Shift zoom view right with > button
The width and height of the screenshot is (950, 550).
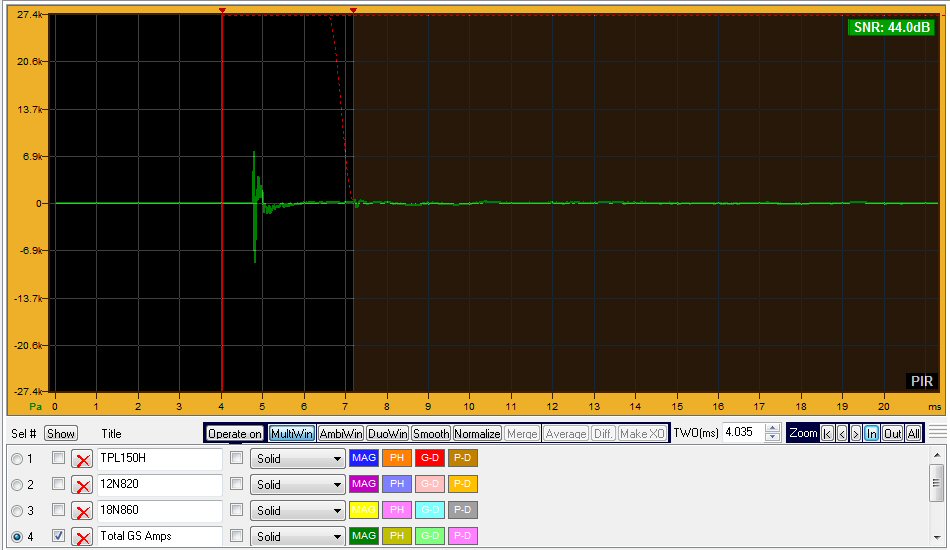tap(855, 433)
